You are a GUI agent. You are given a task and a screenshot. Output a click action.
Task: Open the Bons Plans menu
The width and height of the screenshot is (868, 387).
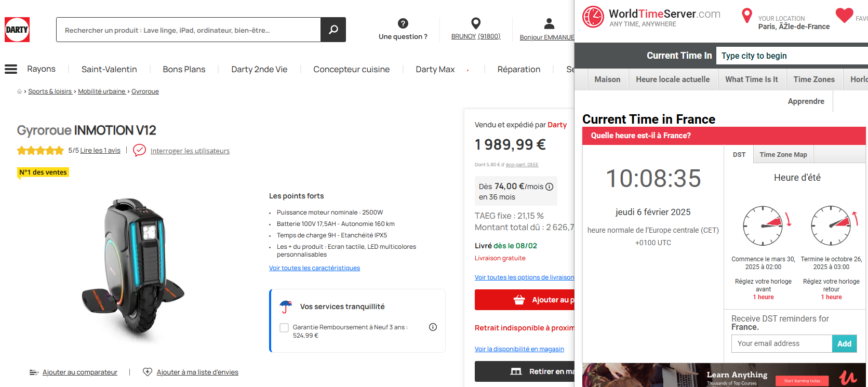[184, 69]
